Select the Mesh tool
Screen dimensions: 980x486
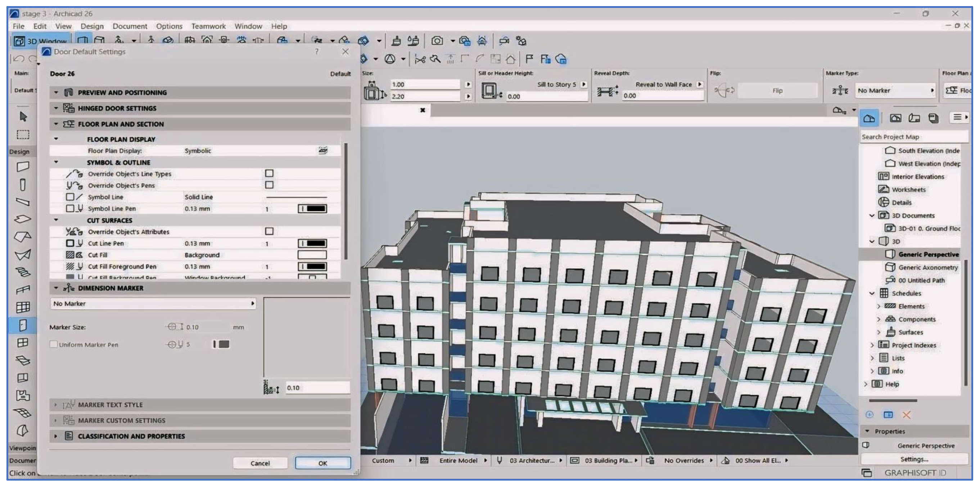tap(23, 413)
